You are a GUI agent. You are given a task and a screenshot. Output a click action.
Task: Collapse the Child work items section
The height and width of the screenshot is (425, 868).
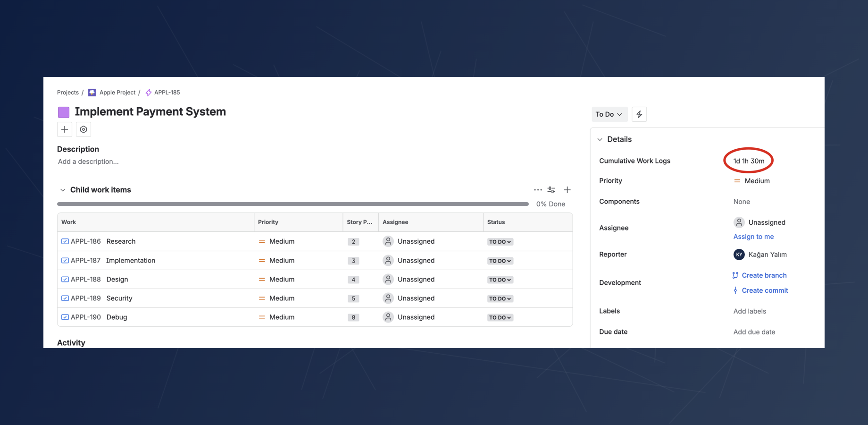pos(63,189)
